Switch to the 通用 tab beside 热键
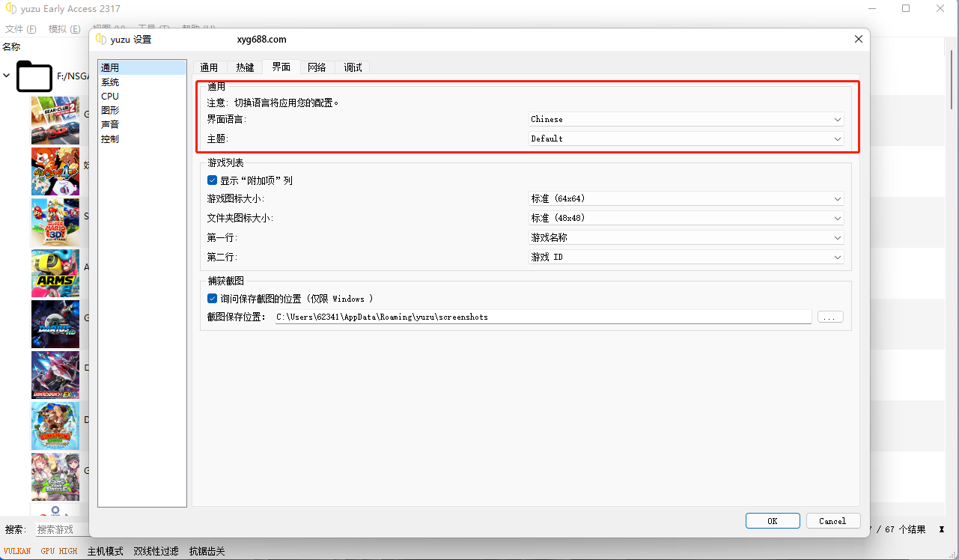 pyautogui.click(x=209, y=67)
